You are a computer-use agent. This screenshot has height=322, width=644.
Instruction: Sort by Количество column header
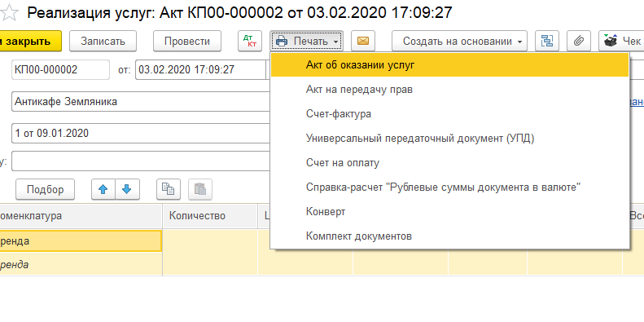210,216
